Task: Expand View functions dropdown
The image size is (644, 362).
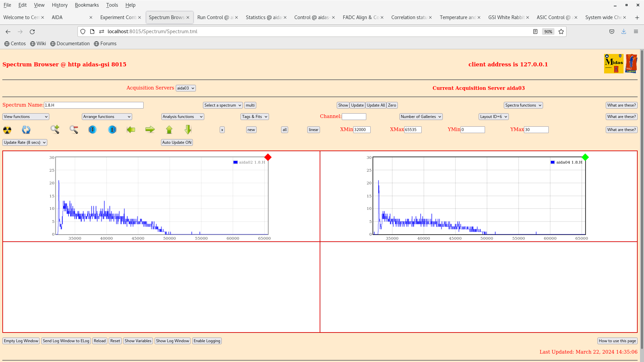Action: [26, 117]
